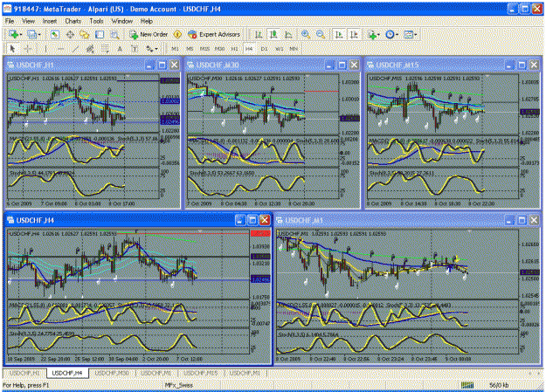Open the Help menu
The image size is (546, 392).
tap(147, 21)
